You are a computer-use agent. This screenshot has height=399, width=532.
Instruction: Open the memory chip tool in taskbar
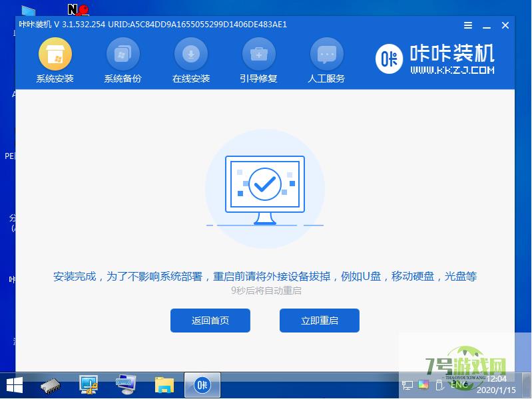click(50, 386)
